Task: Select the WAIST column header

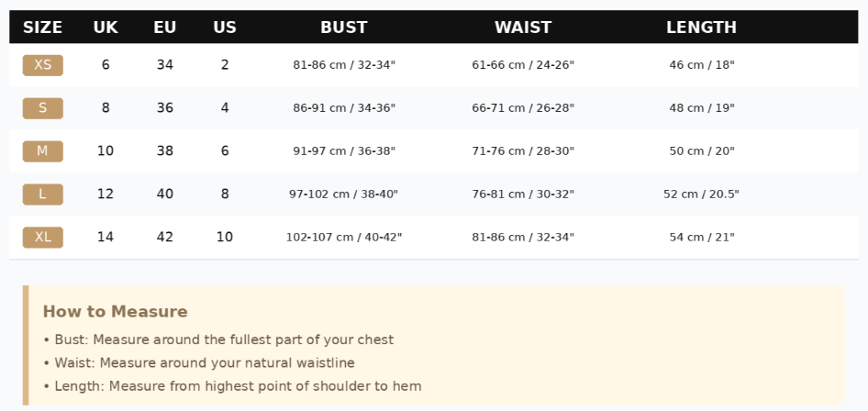Action: (523, 28)
